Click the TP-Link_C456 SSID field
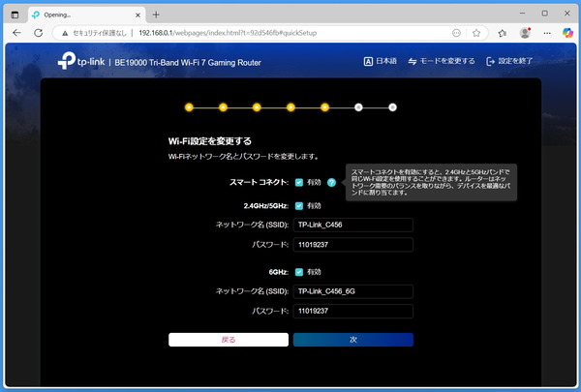 (x=353, y=225)
